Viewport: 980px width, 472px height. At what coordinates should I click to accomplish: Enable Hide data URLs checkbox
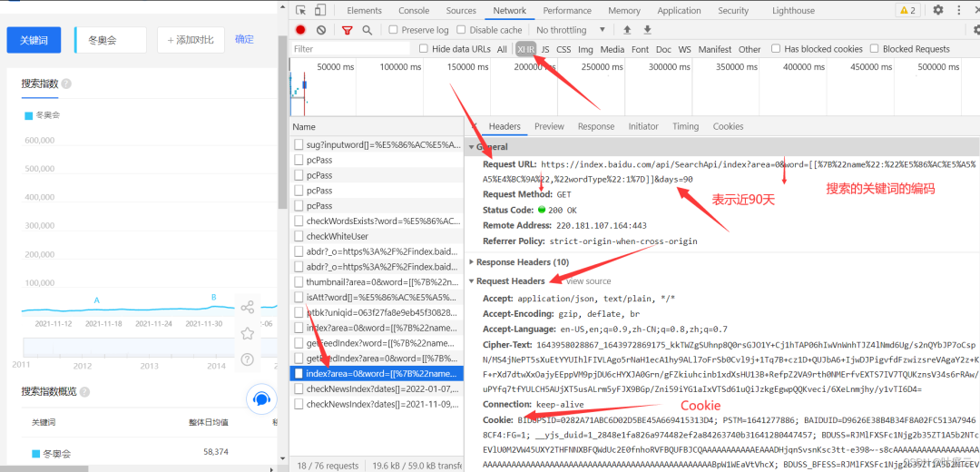pos(424,49)
